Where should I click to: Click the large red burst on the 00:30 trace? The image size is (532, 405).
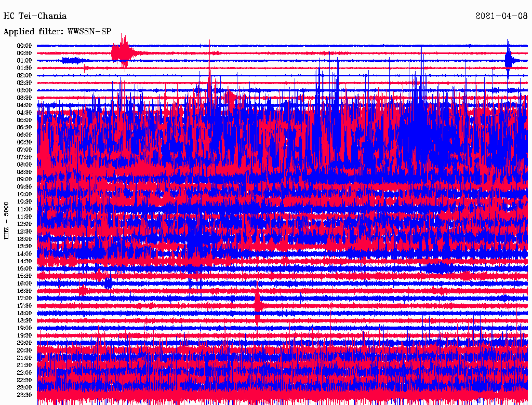[123, 52]
